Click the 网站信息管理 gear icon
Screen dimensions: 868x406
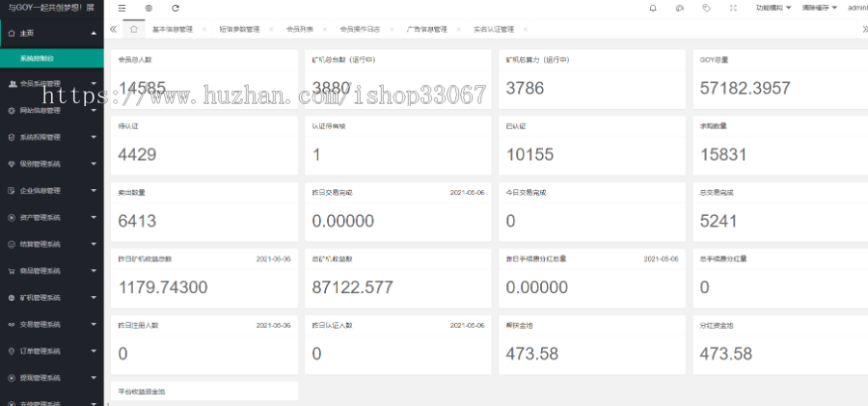[x=13, y=111]
